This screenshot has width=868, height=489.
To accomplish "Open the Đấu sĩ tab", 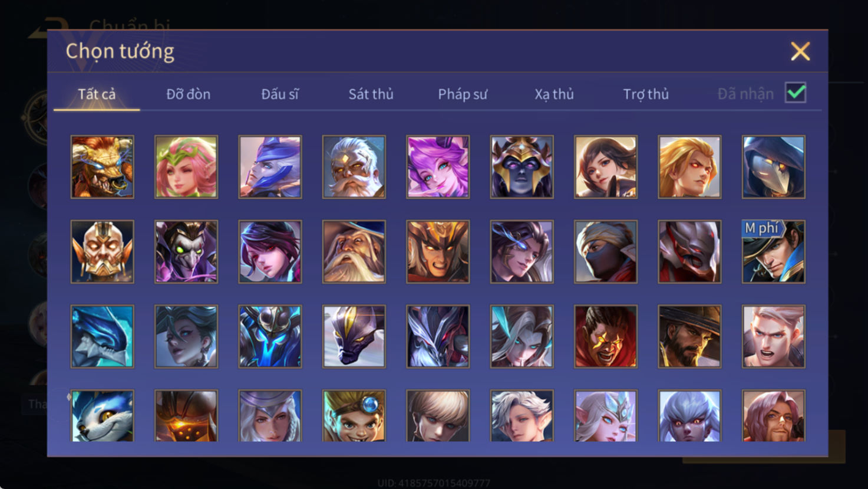I will pyautogui.click(x=280, y=94).
